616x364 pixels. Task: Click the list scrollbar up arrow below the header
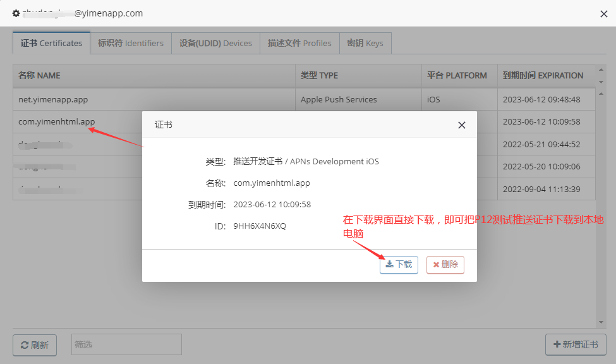click(601, 94)
